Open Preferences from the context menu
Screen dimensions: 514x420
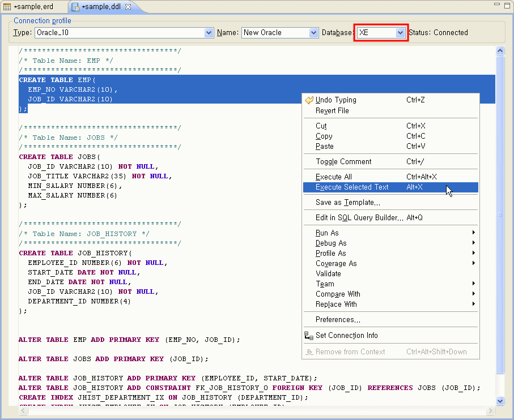click(338, 320)
